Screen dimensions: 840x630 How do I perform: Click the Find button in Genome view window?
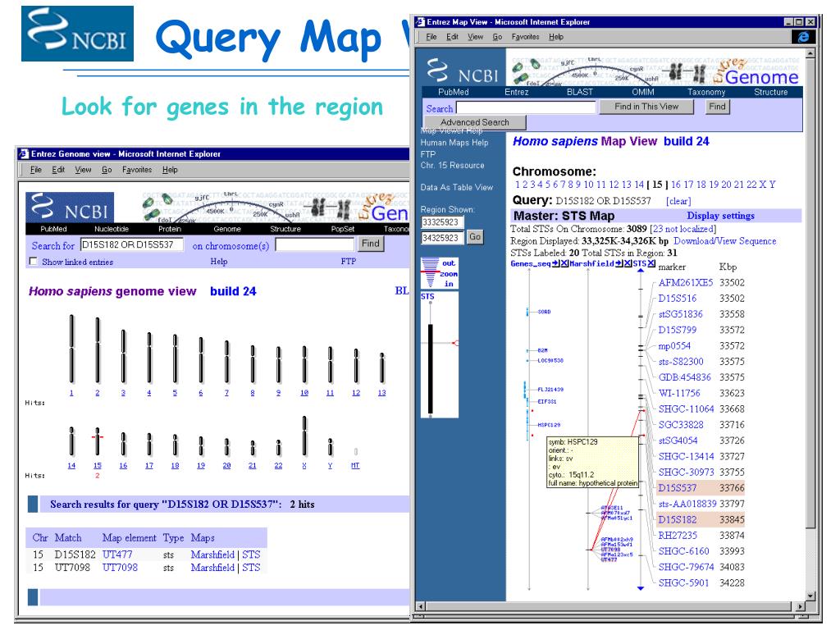pos(370,244)
